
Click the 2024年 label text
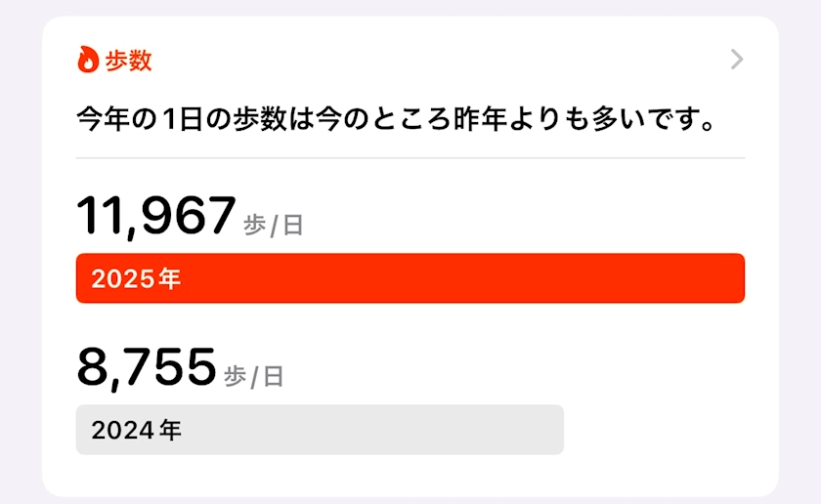(x=136, y=430)
